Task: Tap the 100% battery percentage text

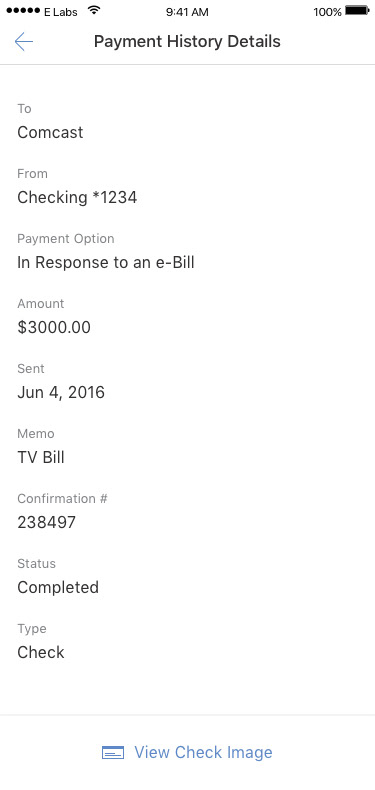Action: 327,12
